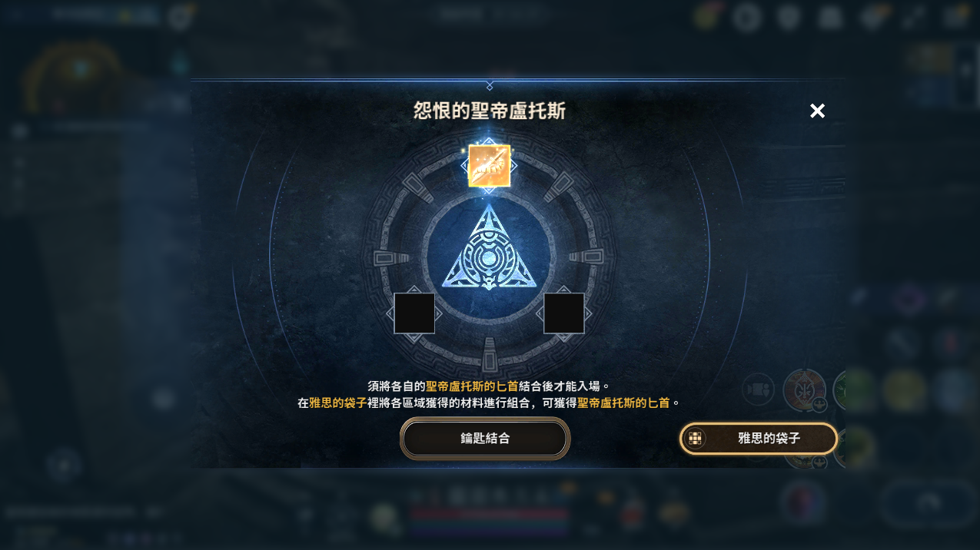Click the muscle badge on the orange skill

(x=819, y=405)
